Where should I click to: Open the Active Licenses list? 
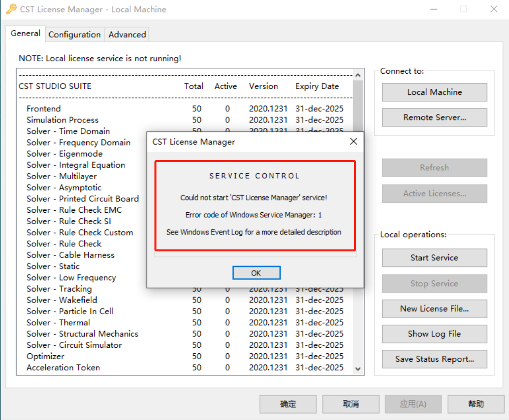434,194
